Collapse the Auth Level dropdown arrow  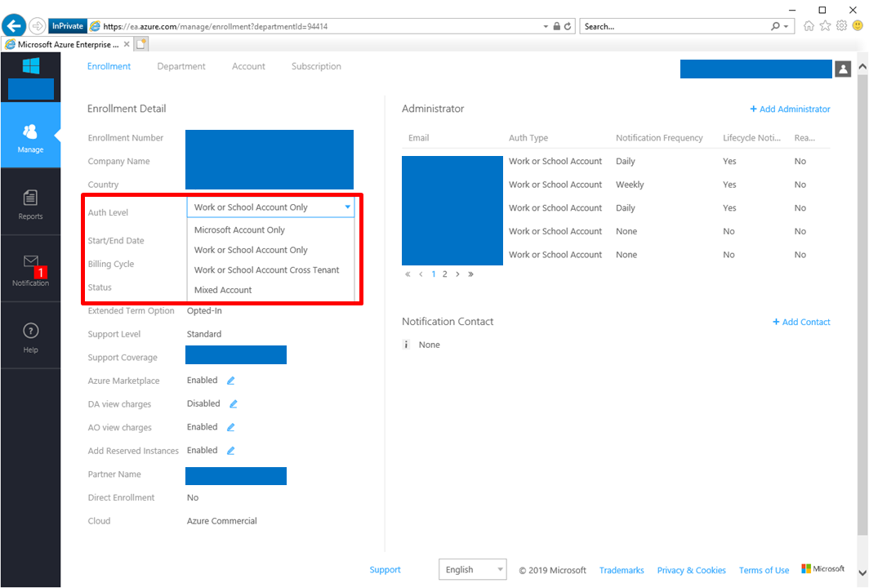coord(347,207)
